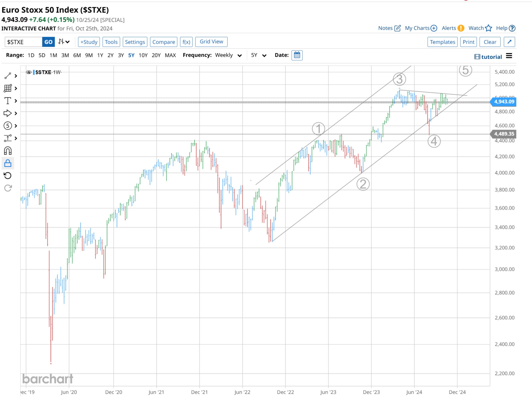Click the undo arrow icon
This screenshot has height=406, width=532.
coord(8,176)
